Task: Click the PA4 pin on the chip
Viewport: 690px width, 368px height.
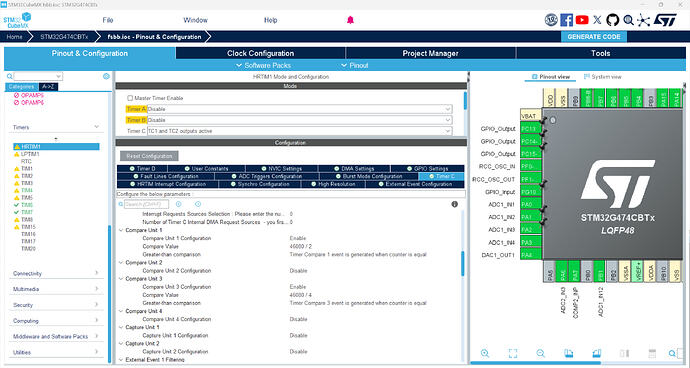Action: (x=531, y=255)
